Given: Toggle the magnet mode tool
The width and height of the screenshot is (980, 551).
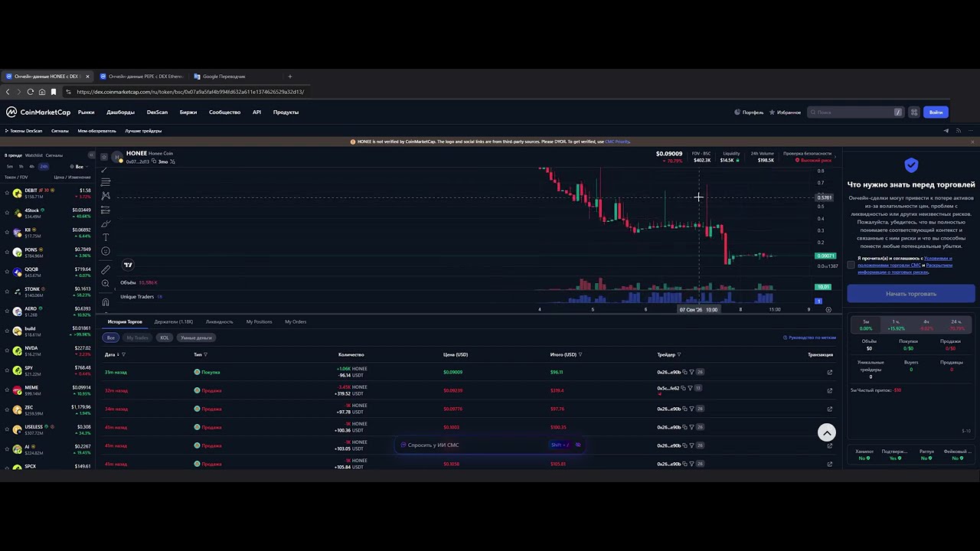Looking at the screenshot, I should [106, 302].
